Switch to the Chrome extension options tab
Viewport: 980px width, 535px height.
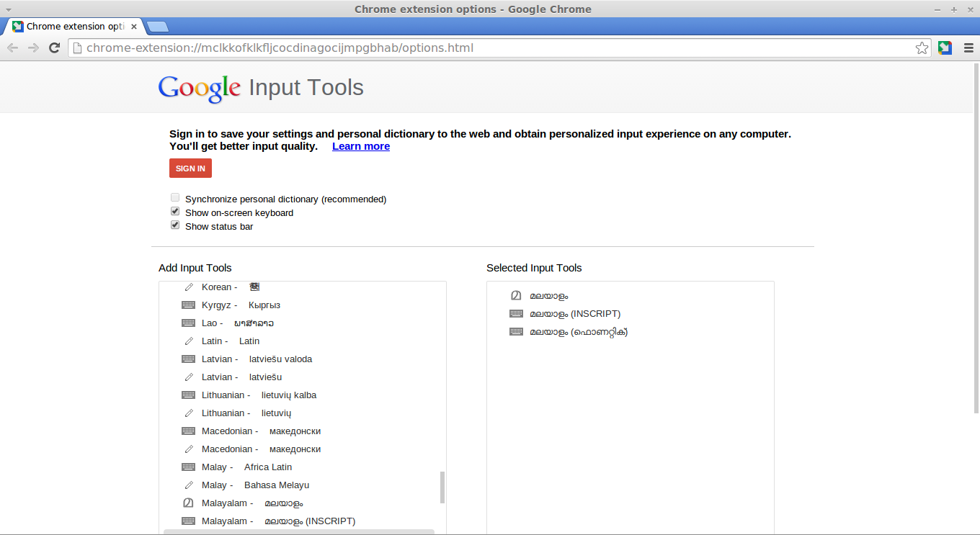click(75, 27)
